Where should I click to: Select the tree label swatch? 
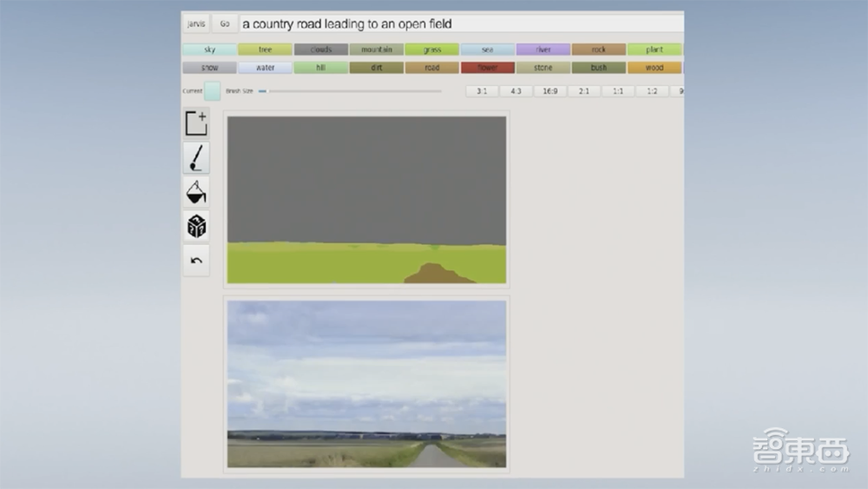click(265, 50)
